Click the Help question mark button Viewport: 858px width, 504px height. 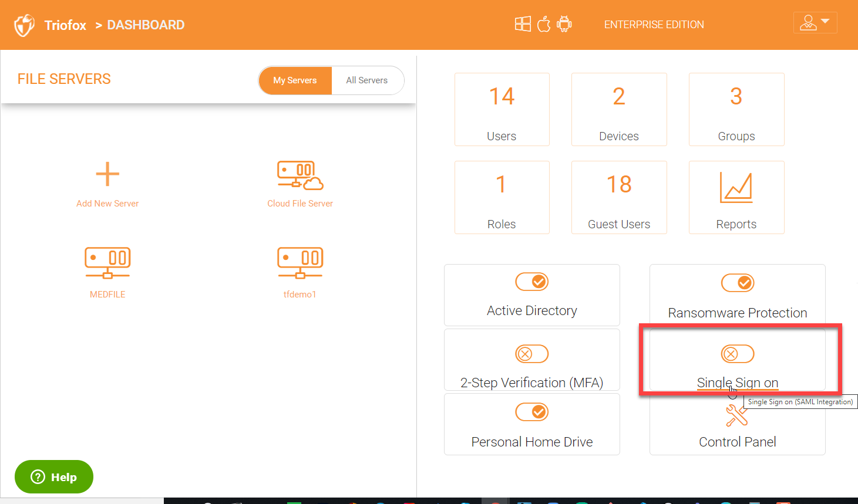point(54,477)
